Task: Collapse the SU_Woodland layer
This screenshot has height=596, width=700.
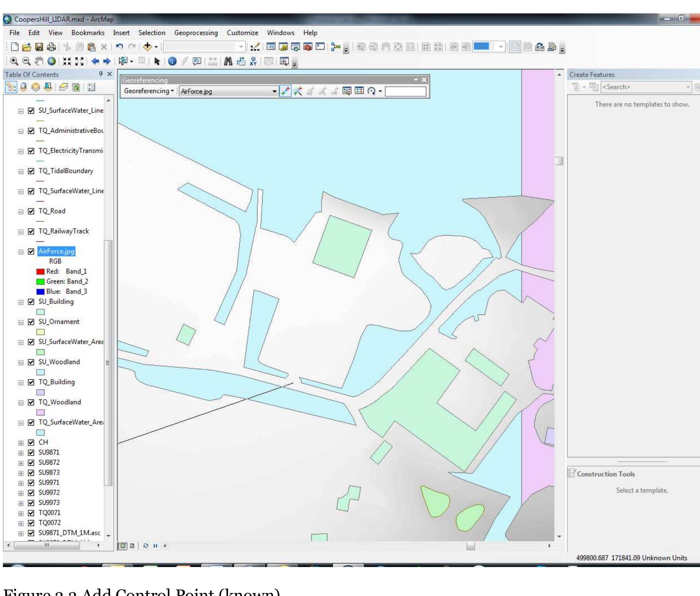Action: 21,363
